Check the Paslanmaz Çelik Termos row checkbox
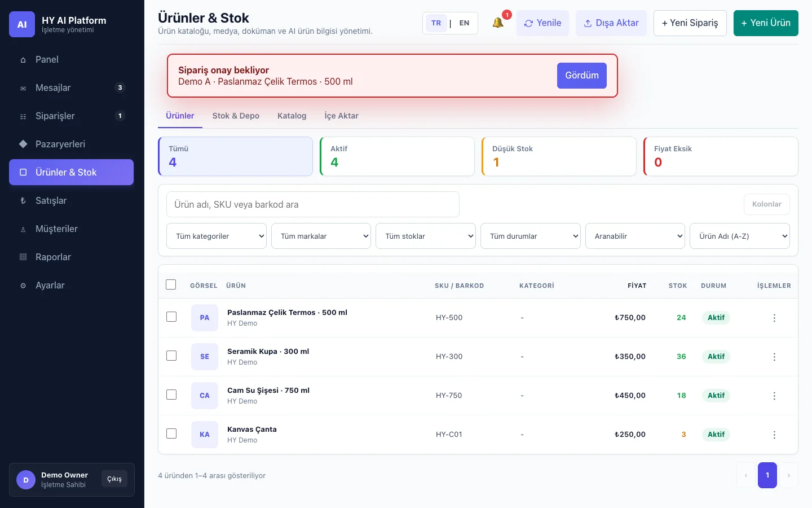812x508 pixels. pyautogui.click(x=171, y=317)
